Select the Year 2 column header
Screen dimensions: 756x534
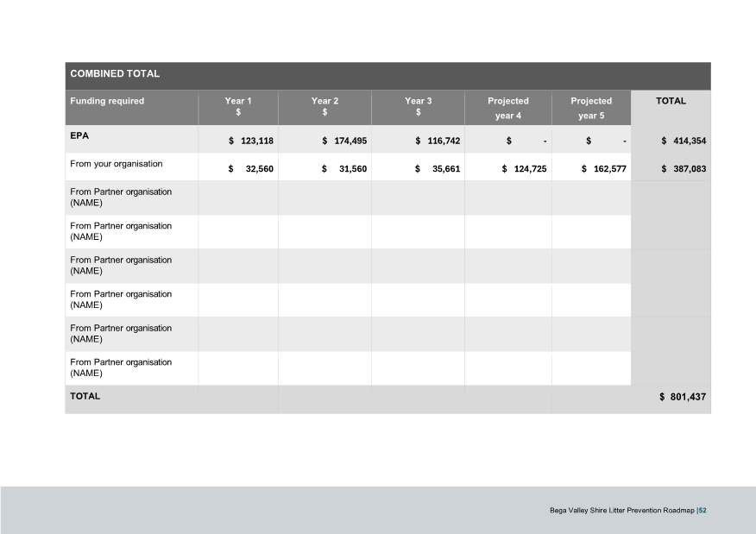point(324,107)
